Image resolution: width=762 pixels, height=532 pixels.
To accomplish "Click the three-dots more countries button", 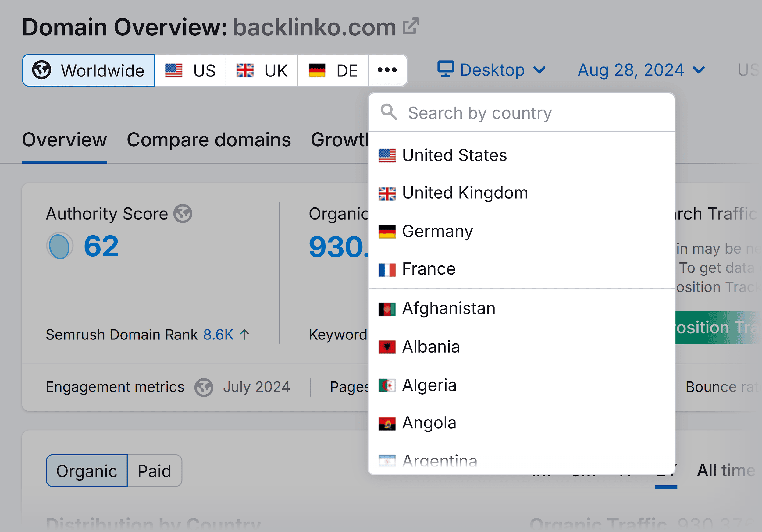I will pyautogui.click(x=387, y=70).
